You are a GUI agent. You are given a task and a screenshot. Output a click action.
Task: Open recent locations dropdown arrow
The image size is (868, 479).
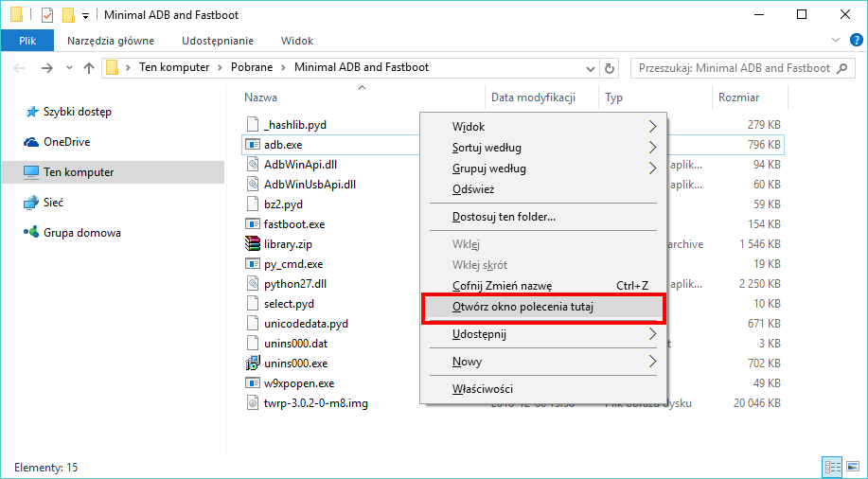pyautogui.click(x=69, y=68)
